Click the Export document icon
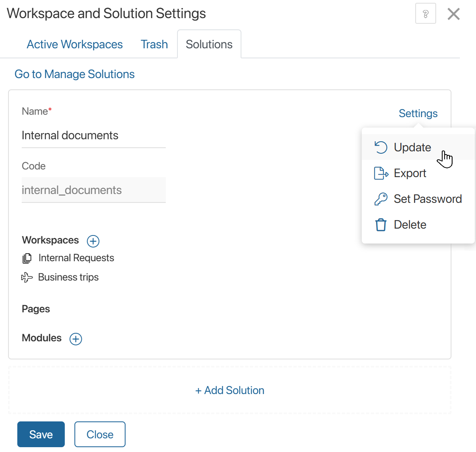The width and height of the screenshot is (476, 452). pyautogui.click(x=381, y=173)
